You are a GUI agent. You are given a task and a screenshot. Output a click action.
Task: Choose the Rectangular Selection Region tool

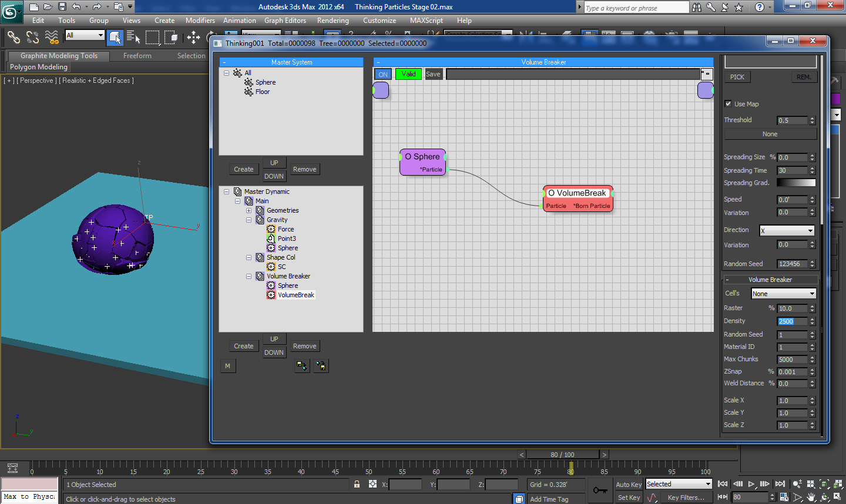(x=152, y=38)
